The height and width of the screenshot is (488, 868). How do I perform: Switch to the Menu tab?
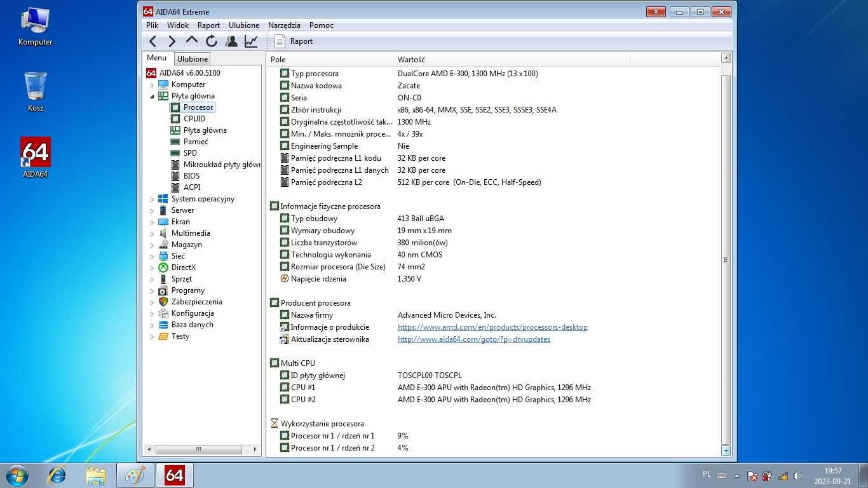tap(157, 58)
